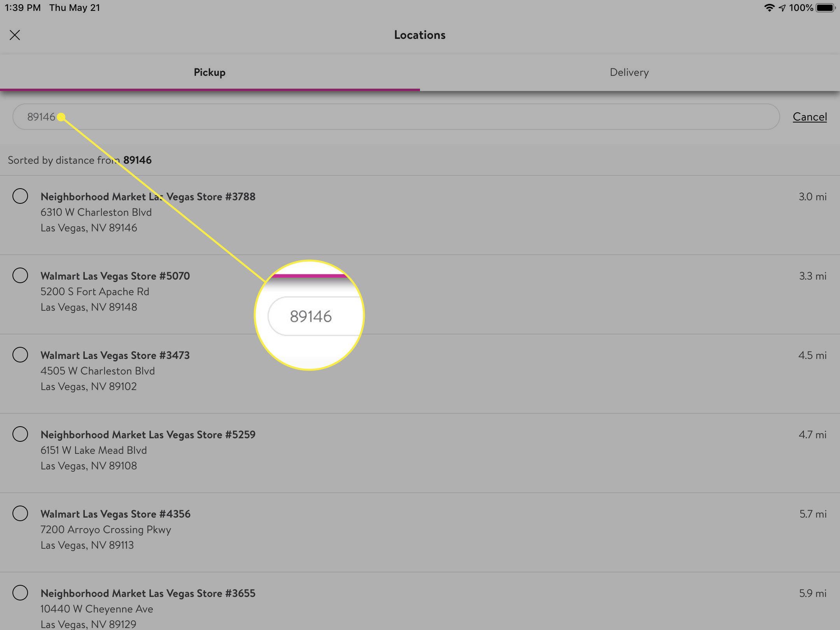Click 'Neighborhood Market Las Vegas Store #3655' name
The height and width of the screenshot is (630, 840).
(148, 593)
